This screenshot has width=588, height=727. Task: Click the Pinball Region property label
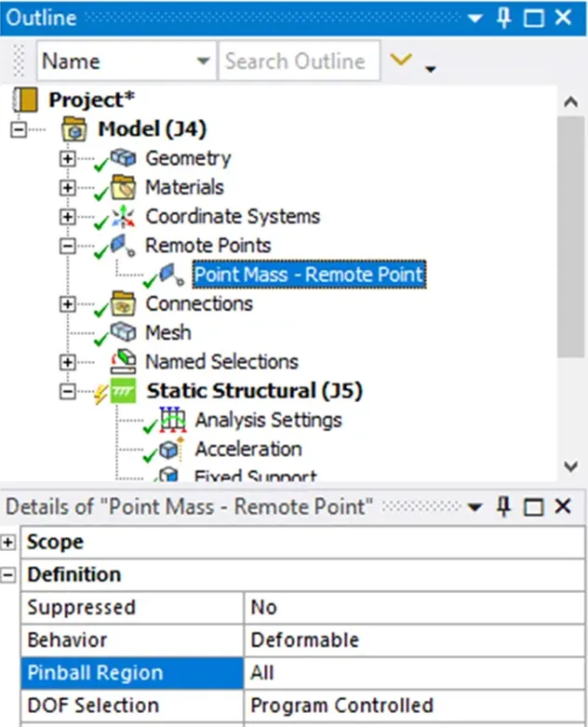pos(132,673)
